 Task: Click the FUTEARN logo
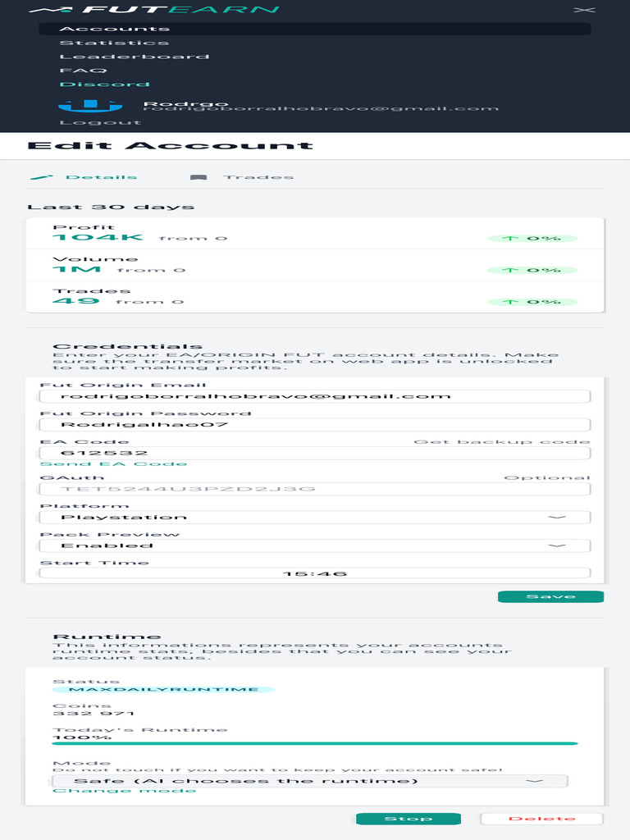(x=153, y=10)
